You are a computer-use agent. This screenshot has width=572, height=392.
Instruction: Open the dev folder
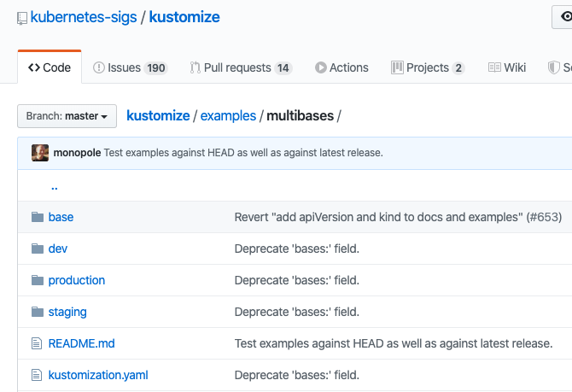58,249
